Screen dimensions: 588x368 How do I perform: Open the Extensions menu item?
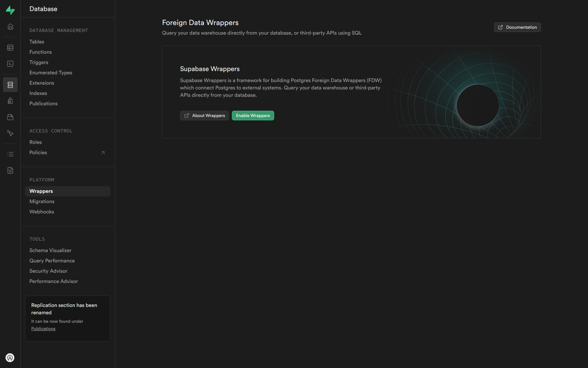click(68, 83)
